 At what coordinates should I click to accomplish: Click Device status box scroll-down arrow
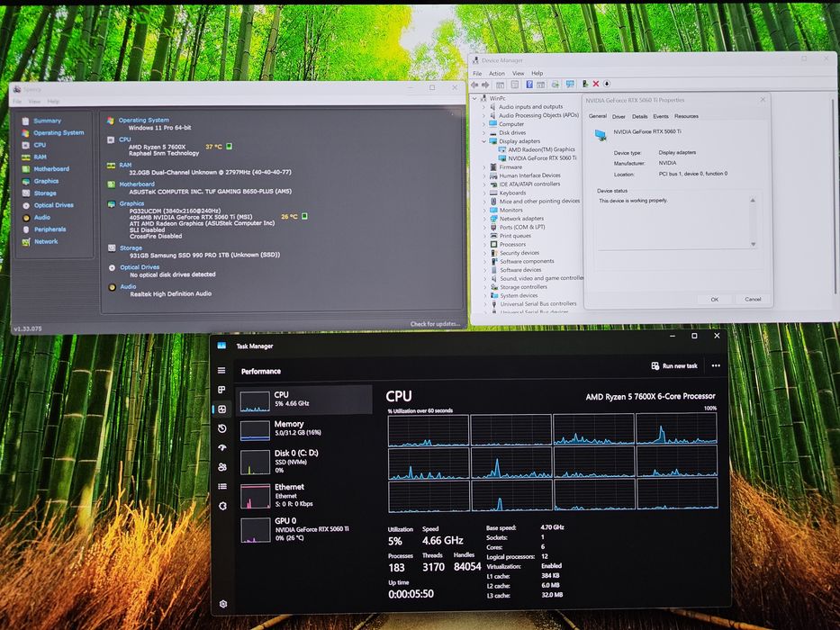[x=754, y=244]
